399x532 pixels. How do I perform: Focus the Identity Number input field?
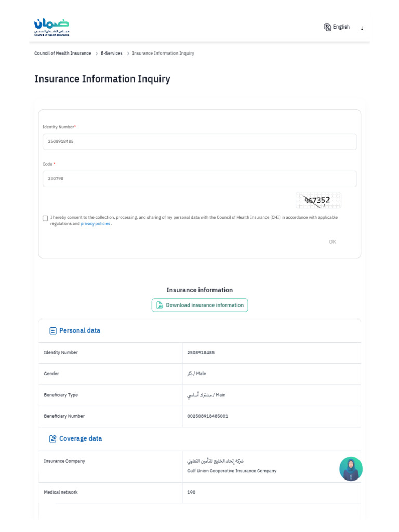pyautogui.click(x=199, y=141)
